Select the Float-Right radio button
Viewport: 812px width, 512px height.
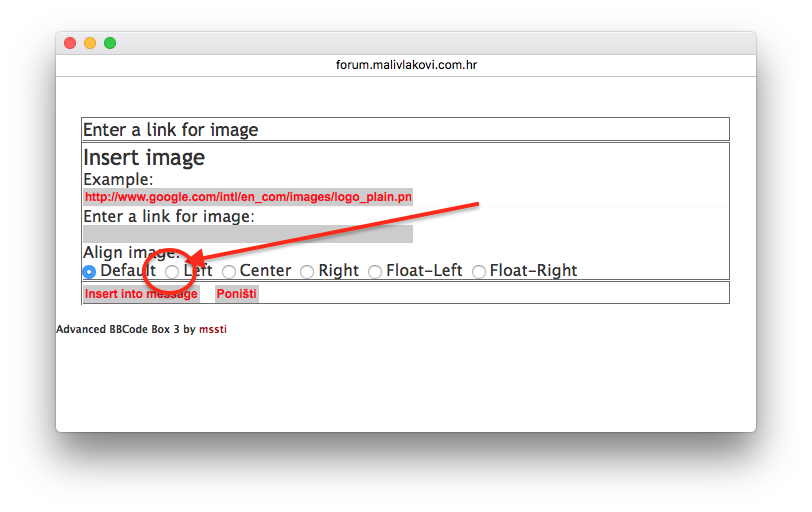tap(479, 271)
